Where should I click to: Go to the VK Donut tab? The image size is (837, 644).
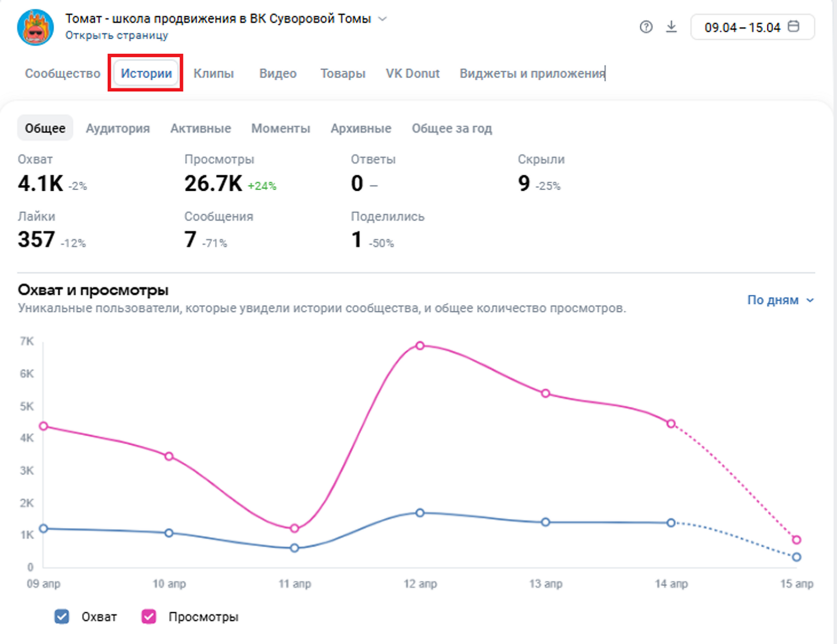tap(413, 73)
